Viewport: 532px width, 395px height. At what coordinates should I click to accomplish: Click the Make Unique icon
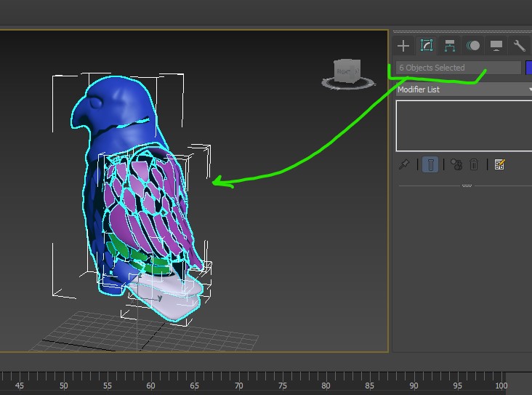[x=456, y=164]
